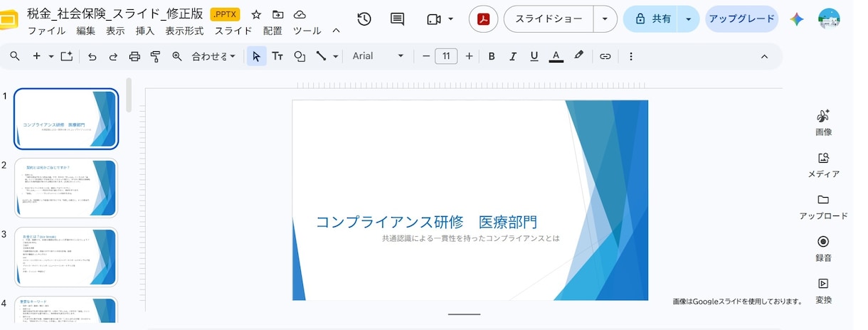Screen dimensions: 868x330
Task: Open the comments panel
Action: point(398,19)
